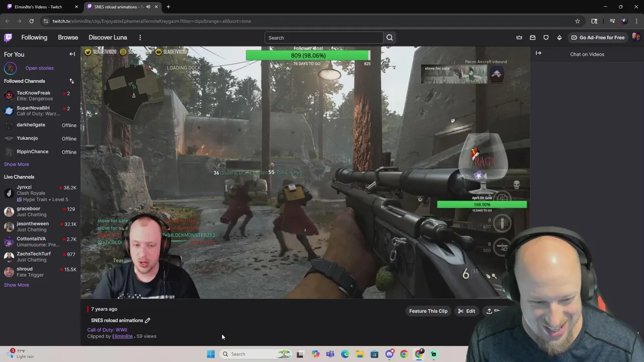The height and width of the screenshot is (362, 644).
Task: Open the whispers chat bubble icon
Action: click(x=546, y=37)
